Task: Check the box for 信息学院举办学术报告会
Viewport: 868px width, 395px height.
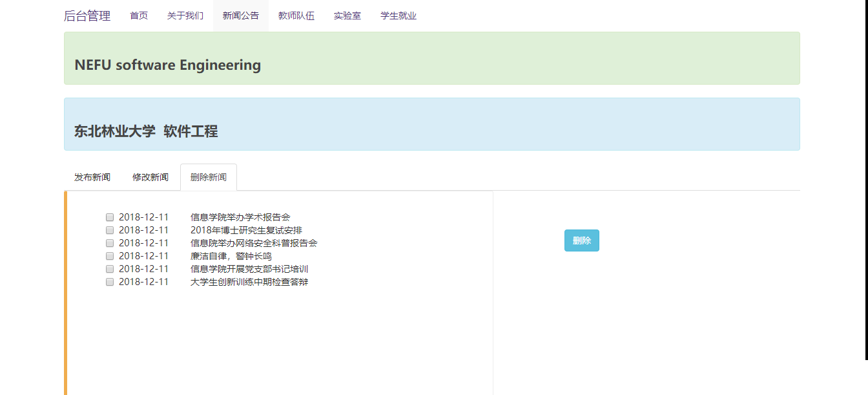Action: pyautogui.click(x=110, y=217)
